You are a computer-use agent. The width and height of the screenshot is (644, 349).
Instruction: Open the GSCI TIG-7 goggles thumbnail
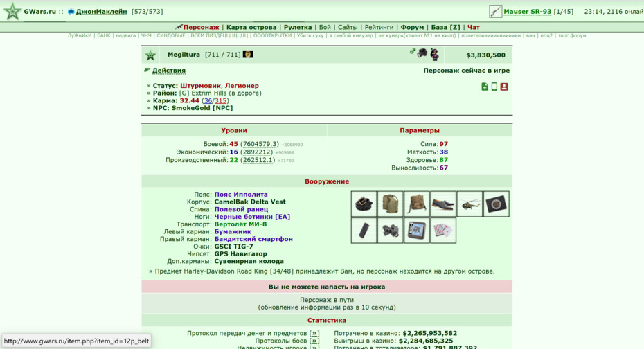[x=390, y=231]
